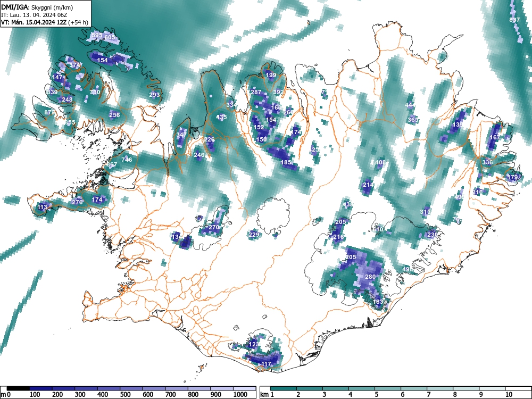Click the 347 visibility label
This screenshot has width=532, height=399.
coord(181,135)
